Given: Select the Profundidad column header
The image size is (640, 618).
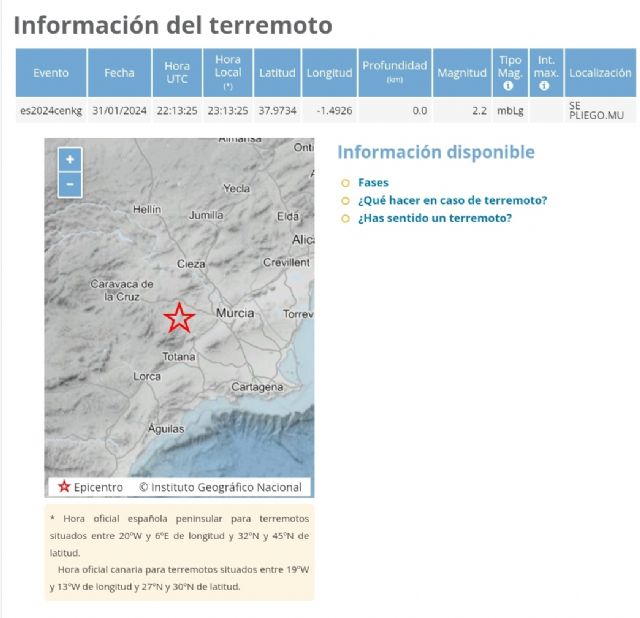Looking at the screenshot, I should [394, 72].
